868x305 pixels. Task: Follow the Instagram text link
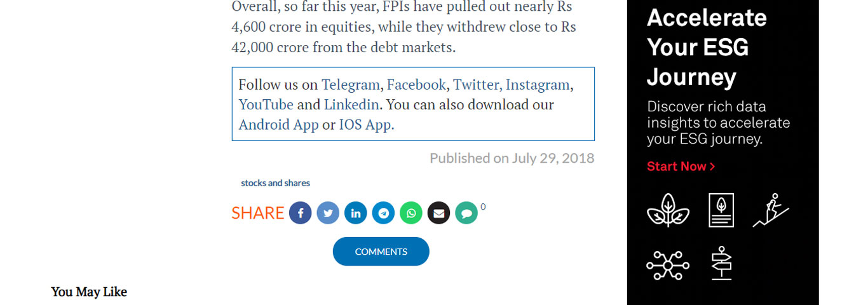538,85
